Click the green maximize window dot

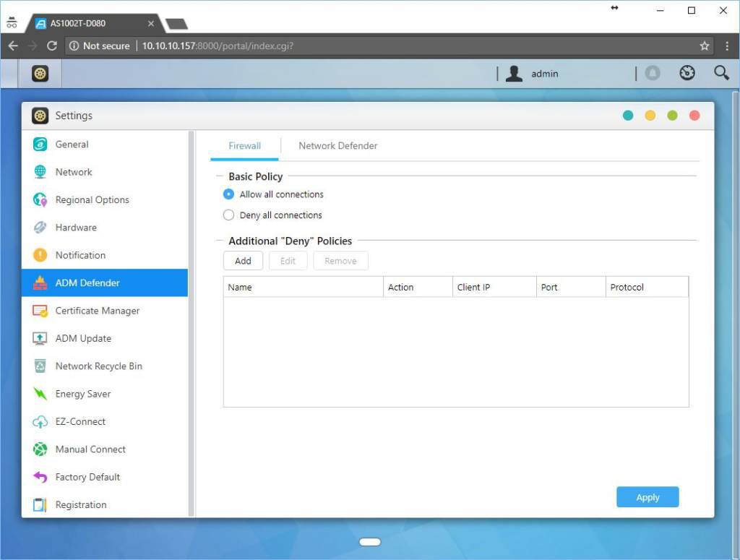[x=673, y=116]
